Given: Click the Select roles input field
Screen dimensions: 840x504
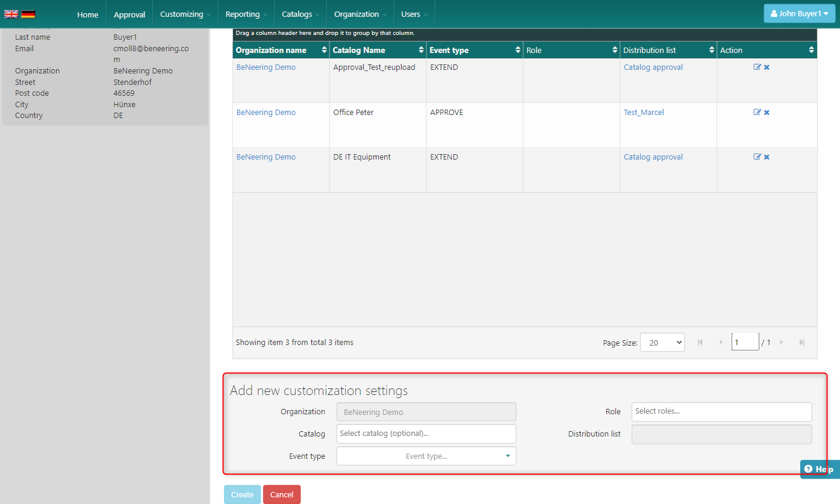Looking at the screenshot, I should pyautogui.click(x=721, y=412).
